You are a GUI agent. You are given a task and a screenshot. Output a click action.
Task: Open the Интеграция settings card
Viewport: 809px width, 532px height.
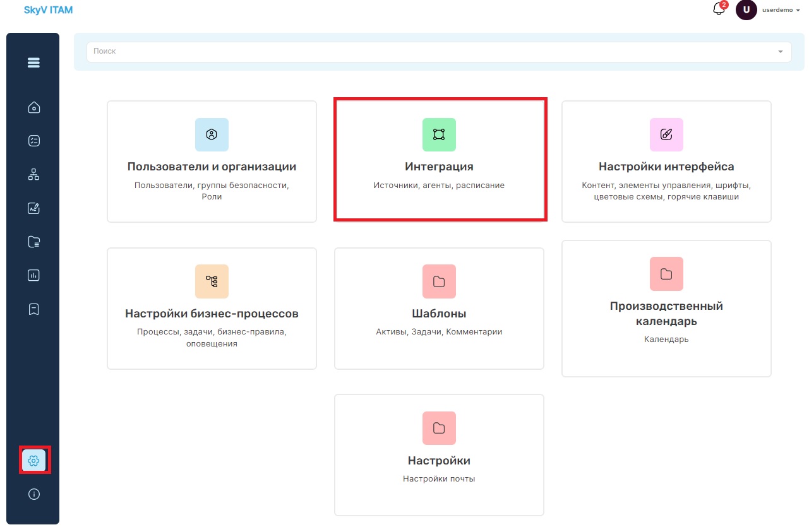tap(439, 160)
